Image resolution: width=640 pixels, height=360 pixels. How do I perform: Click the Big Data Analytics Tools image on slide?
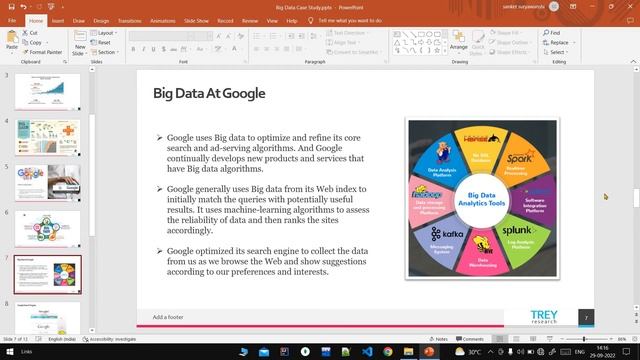(482, 198)
